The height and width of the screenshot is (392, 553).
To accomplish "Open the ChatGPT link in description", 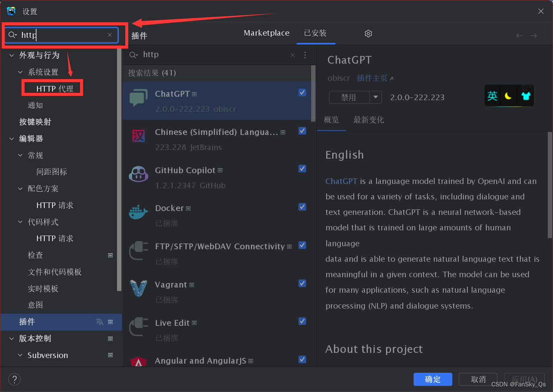I will click(341, 181).
